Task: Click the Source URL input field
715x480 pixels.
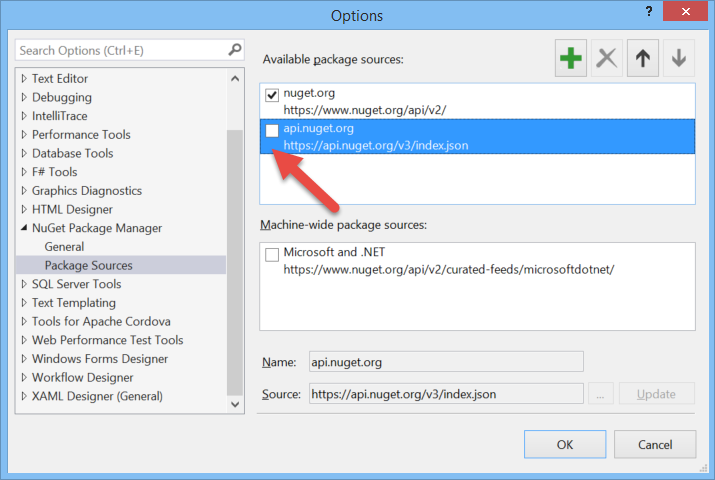Action: 446,394
